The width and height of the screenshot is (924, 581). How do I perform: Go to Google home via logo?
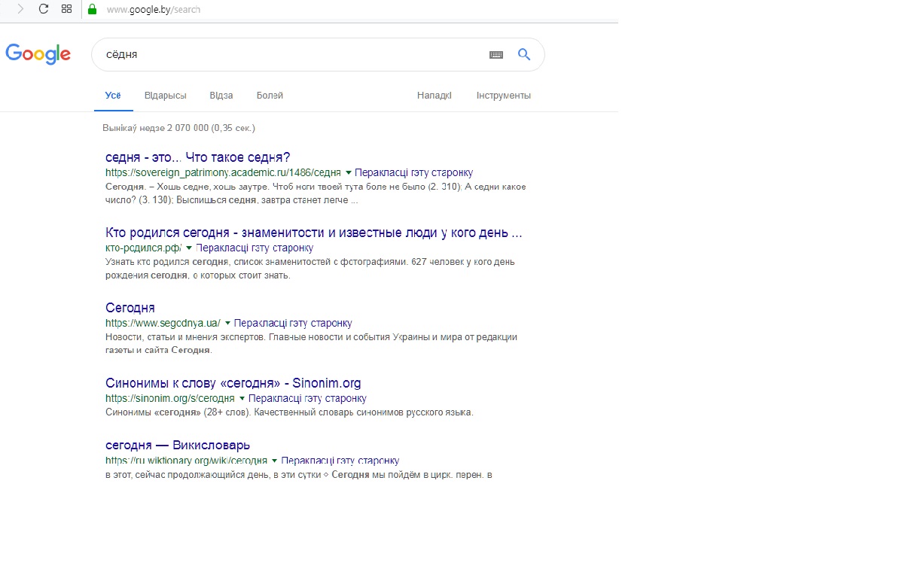pos(38,54)
